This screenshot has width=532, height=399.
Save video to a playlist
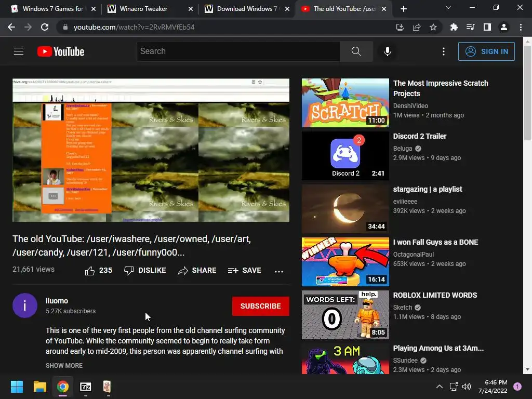coord(245,270)
